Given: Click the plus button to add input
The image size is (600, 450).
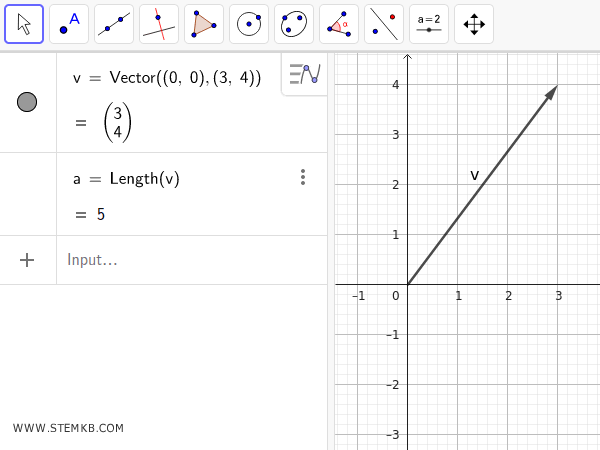Looking at the screenshot, I should tap(27, 260).
